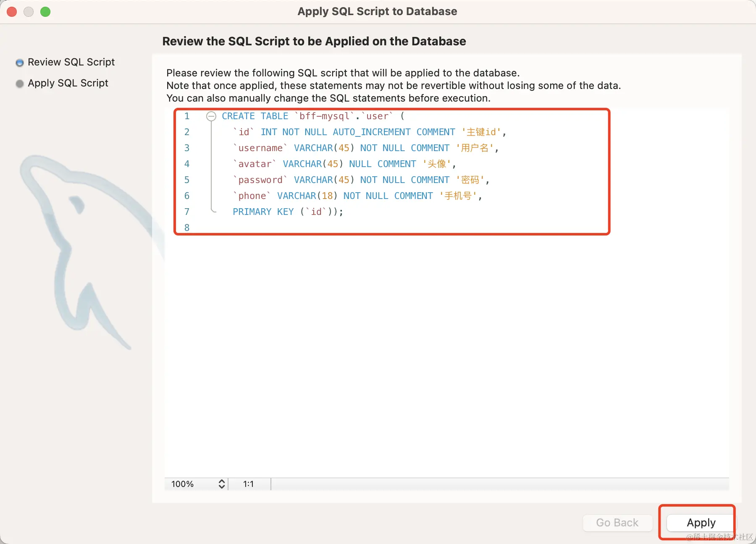756x544 pixels.
Task: Increase zoom with the stepper up arrow
Action: [221, 481]
